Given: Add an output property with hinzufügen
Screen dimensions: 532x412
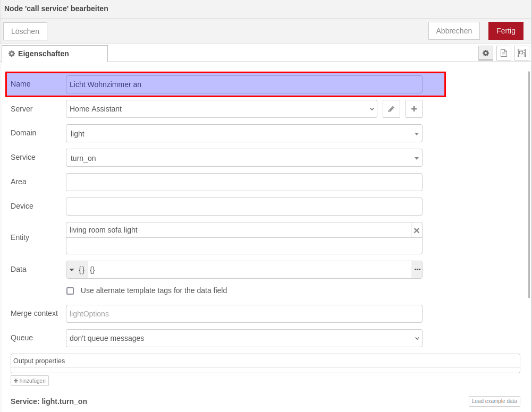Looking at the screenshot, I should [x=30, y=381].
